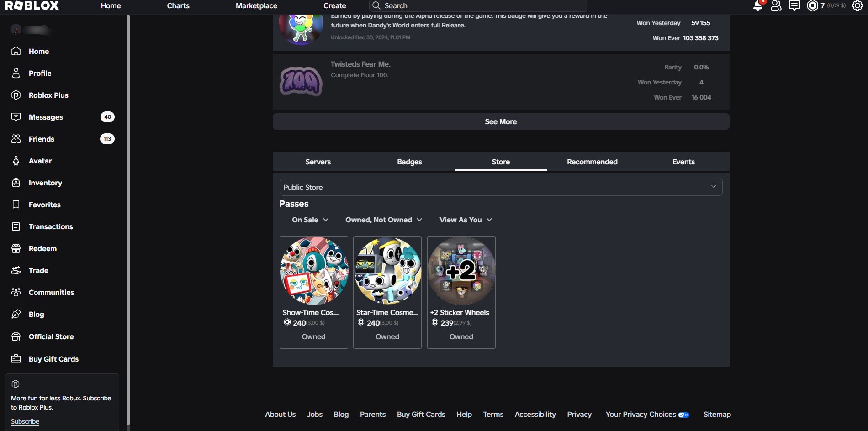Click the Messages icon in sidebar

coord(16,117)
